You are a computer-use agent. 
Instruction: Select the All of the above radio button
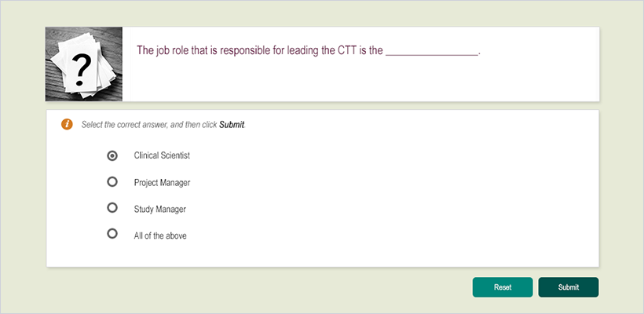(112, 234)
